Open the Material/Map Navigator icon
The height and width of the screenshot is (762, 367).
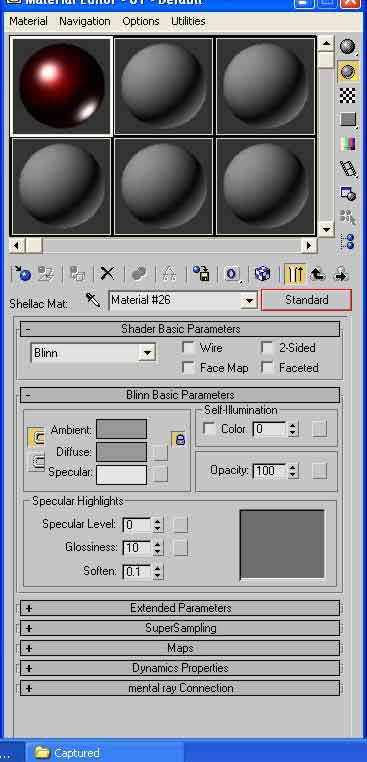click(347, 241)
